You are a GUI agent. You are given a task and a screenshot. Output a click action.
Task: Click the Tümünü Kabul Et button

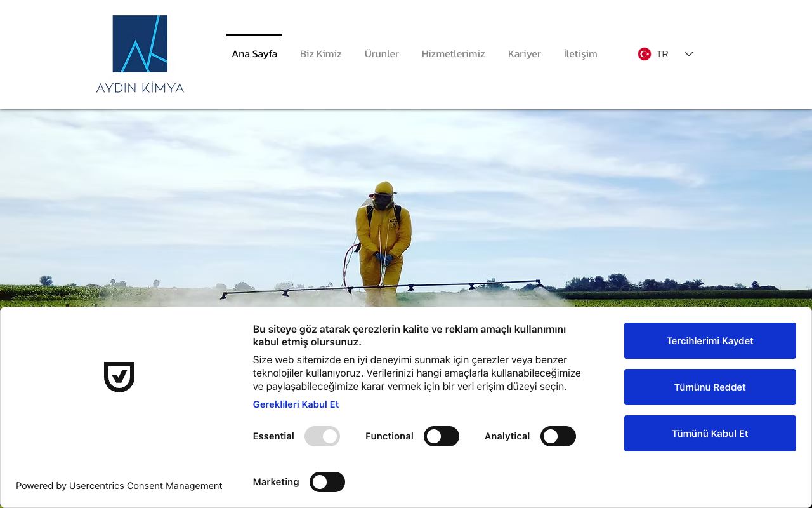[x=710, y=433]
